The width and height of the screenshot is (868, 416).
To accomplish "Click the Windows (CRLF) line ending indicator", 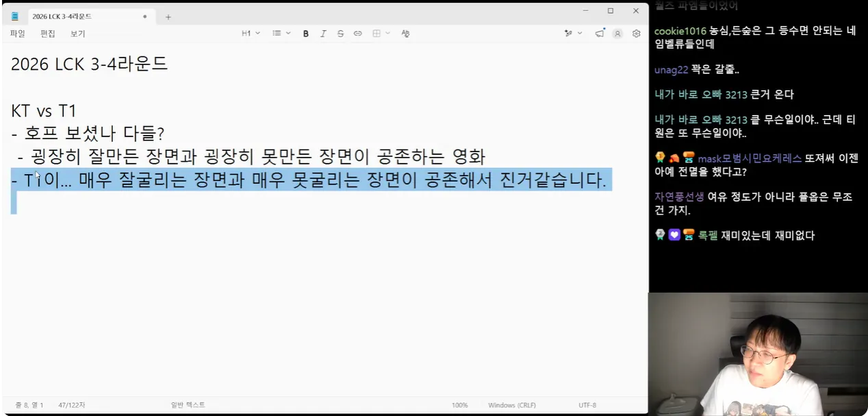I will (x=512, y=405).
